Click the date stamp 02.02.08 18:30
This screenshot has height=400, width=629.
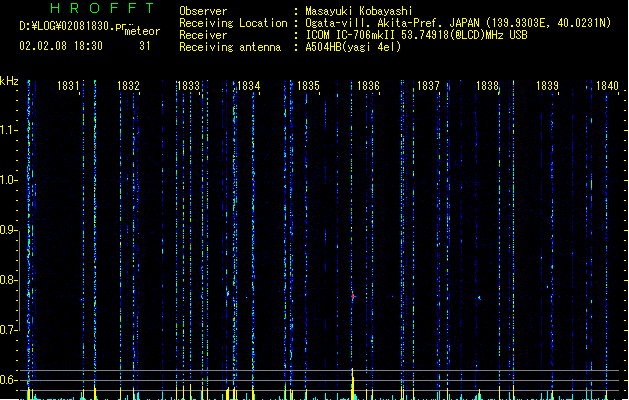[61, 46]
